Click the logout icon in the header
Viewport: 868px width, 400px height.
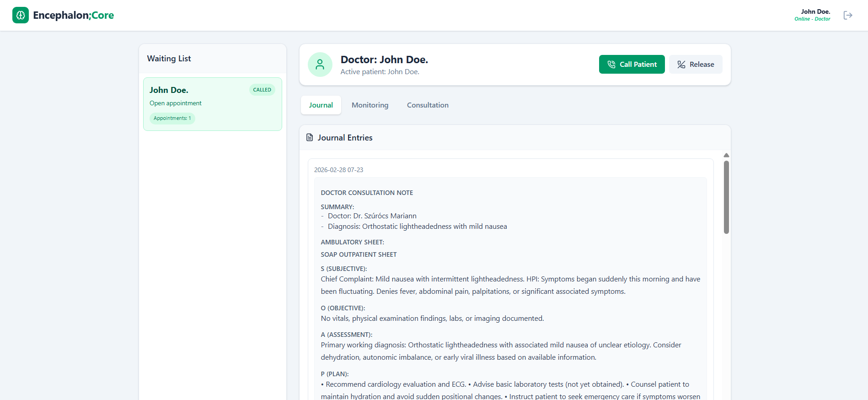pyautogui.click(x=848, y=15)
